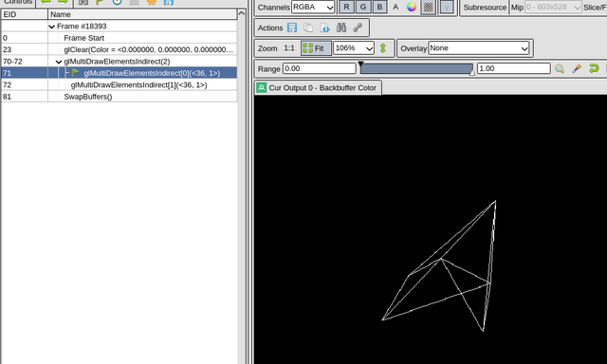
Task: Click the Name column header
Action: coord(142,14)
